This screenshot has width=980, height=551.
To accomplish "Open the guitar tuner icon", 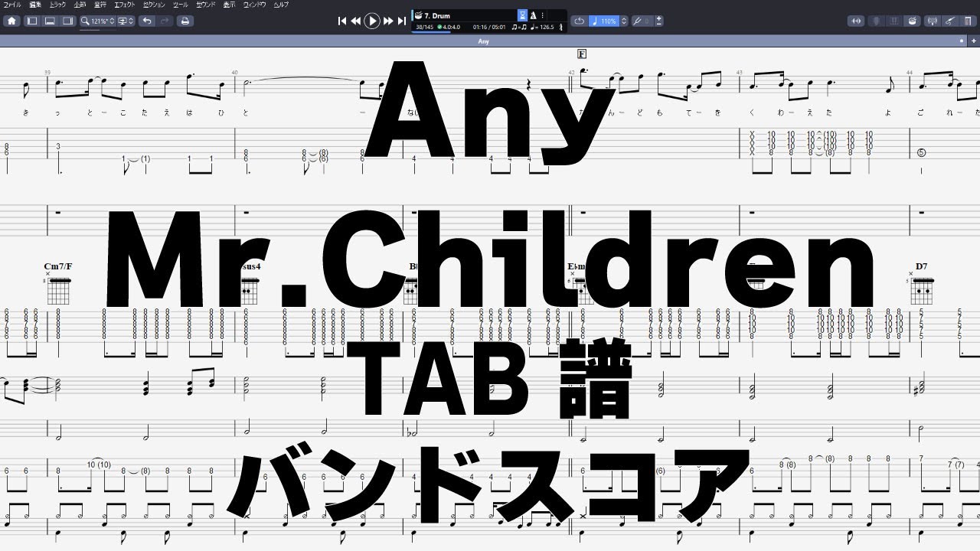I will pos(932,21).
